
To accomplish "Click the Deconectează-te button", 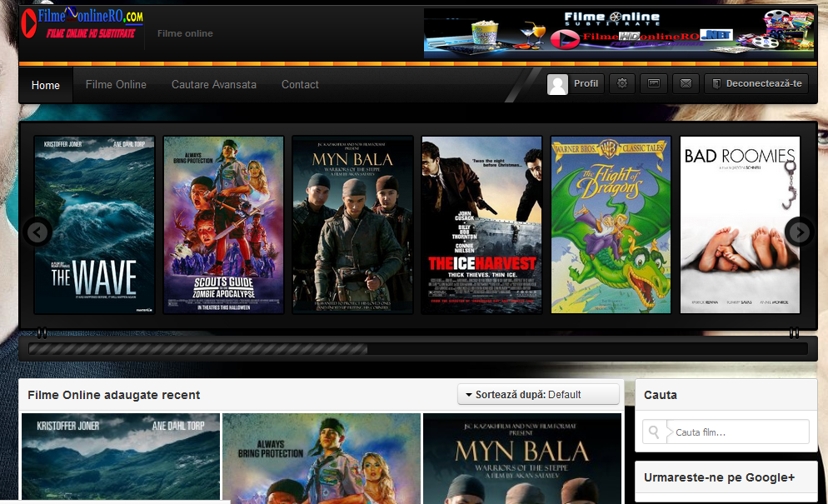I will 756,83.
